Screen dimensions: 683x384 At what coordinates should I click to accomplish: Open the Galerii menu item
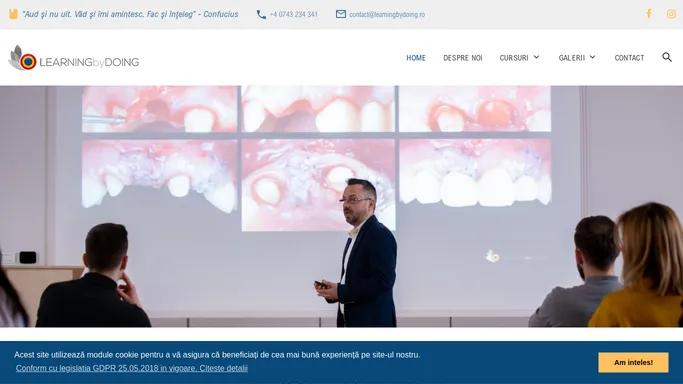572,57
